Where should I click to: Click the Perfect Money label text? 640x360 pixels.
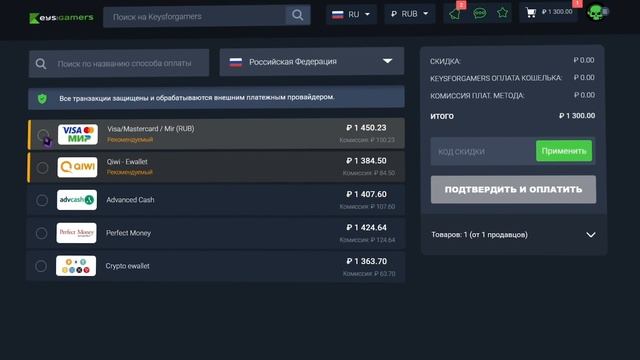(128, 233)
